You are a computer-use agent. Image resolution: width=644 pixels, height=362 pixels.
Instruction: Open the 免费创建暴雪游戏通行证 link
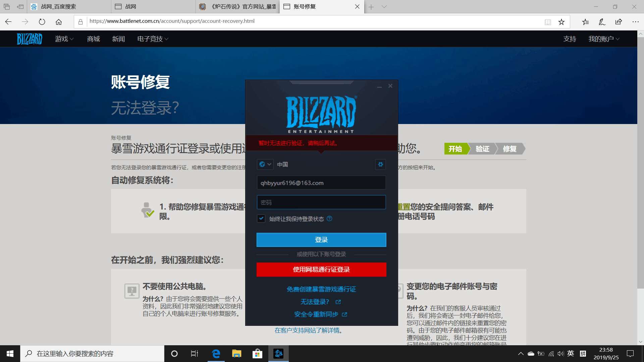pos(321,289)
